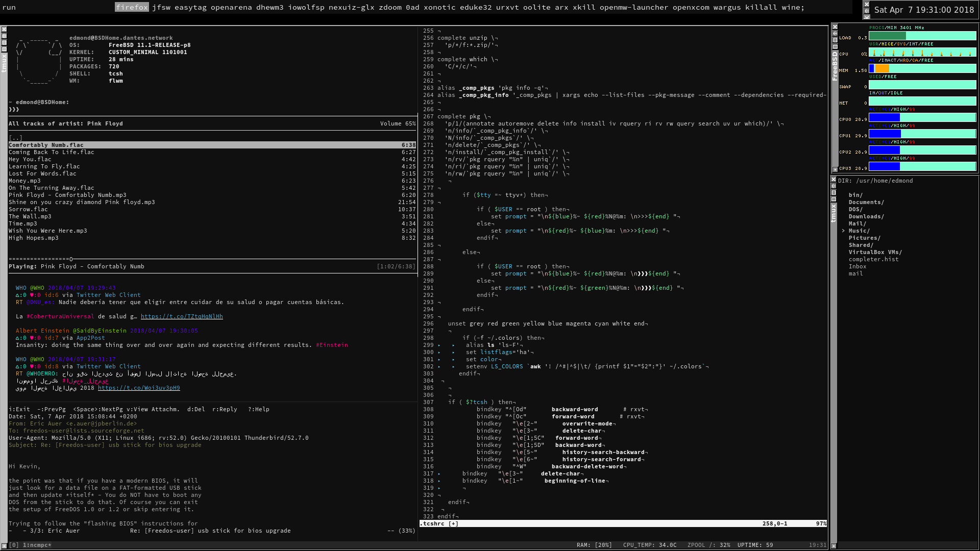Go to parent directory [..] in ncmpc
Screen dimensions: 980x551
tap(15, 138)
